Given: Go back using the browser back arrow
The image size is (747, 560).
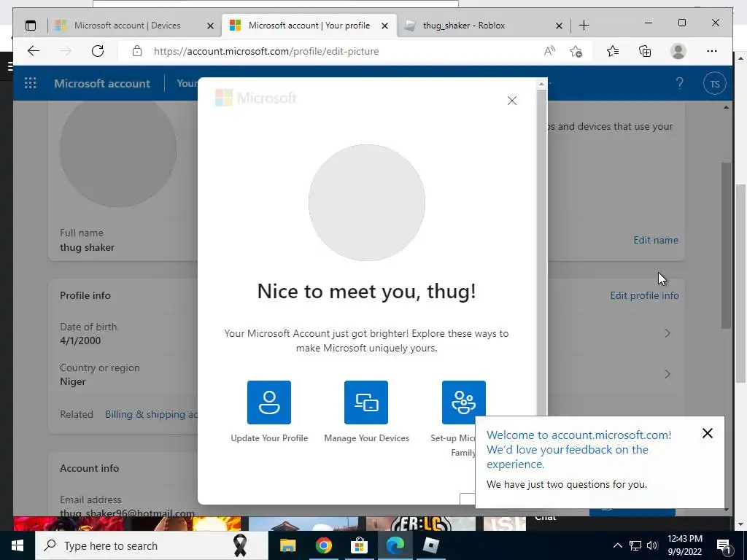Looking at the screenshot, I should click(x=34, y=51).
